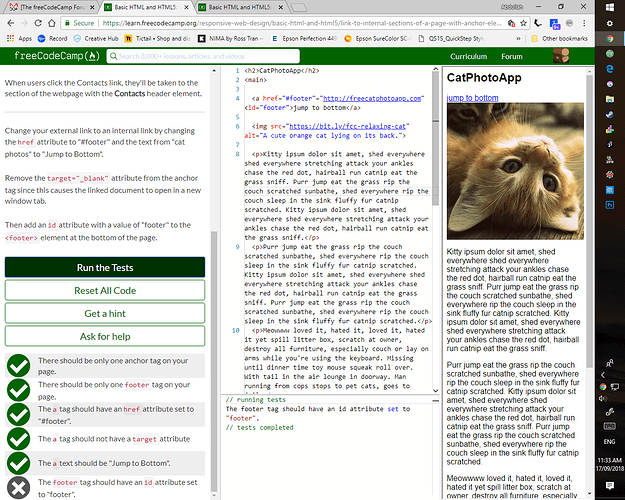The width and height of the screenshot is (625, 500).
Task: Open the Forum menu item
Action: [512, 57]
